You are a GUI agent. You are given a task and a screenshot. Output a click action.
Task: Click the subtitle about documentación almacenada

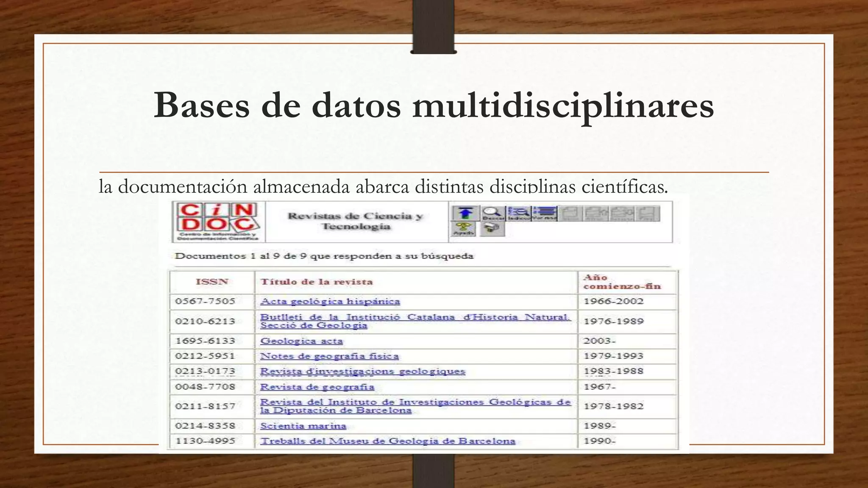point(383,186)
